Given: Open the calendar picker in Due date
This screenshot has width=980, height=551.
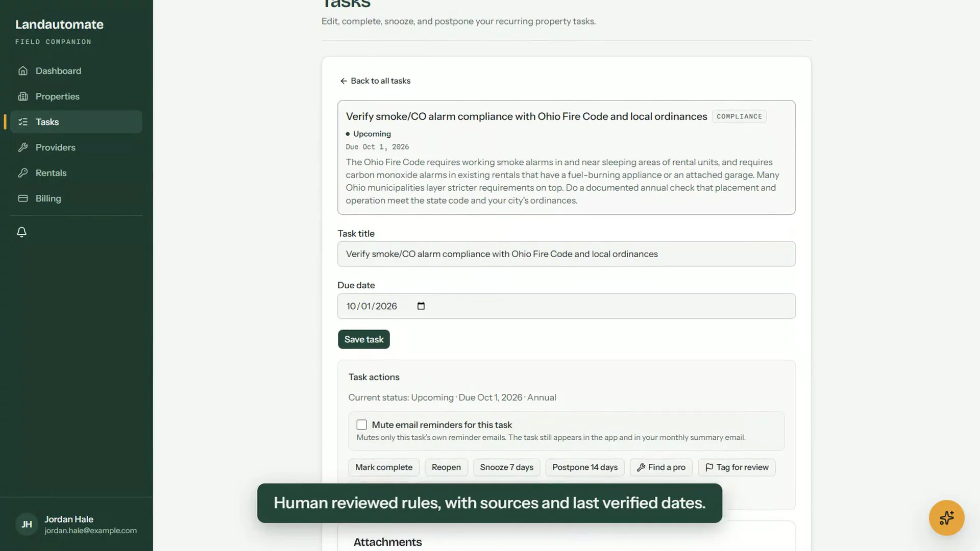Looking at the screenshot, I should tap(421, 306).
